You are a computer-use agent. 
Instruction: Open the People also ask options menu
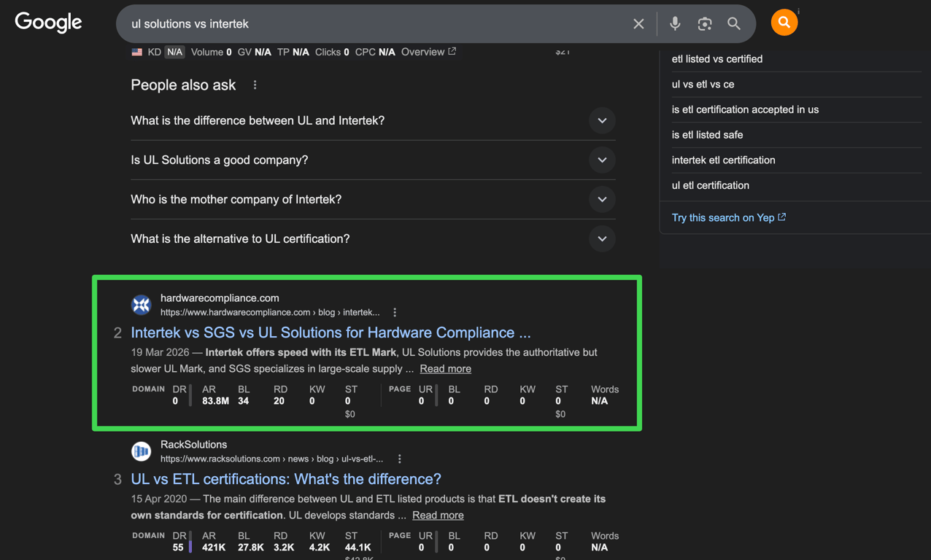(255, 85)
